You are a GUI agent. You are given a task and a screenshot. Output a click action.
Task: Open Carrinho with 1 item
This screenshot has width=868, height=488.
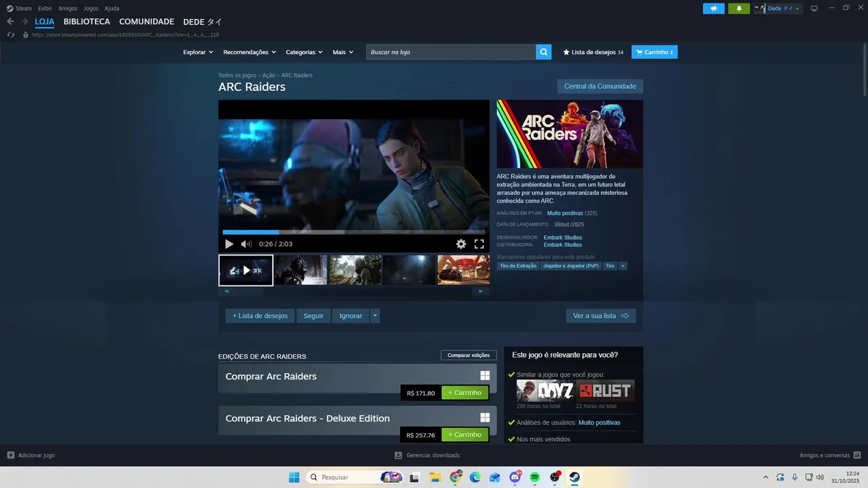[654, 52]
